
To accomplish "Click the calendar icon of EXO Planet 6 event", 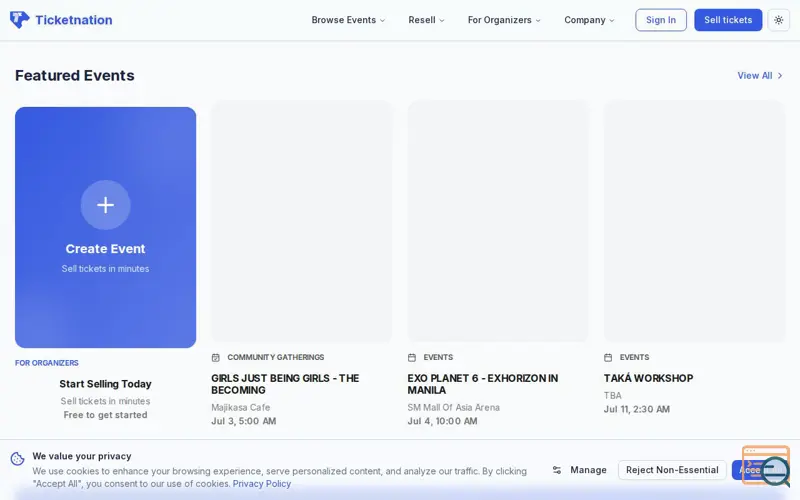I will tap(412, 358).
